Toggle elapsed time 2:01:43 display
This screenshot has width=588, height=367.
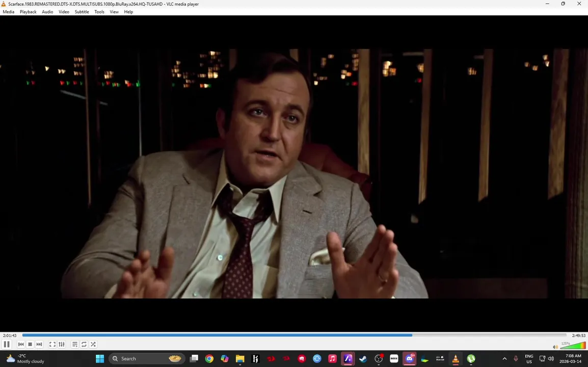[10, 335]
